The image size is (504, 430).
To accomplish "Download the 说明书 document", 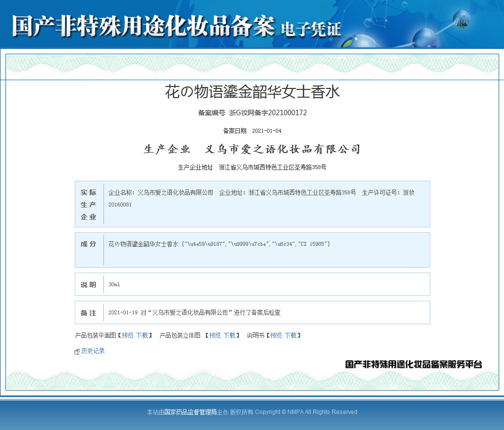I will point(290,335).
